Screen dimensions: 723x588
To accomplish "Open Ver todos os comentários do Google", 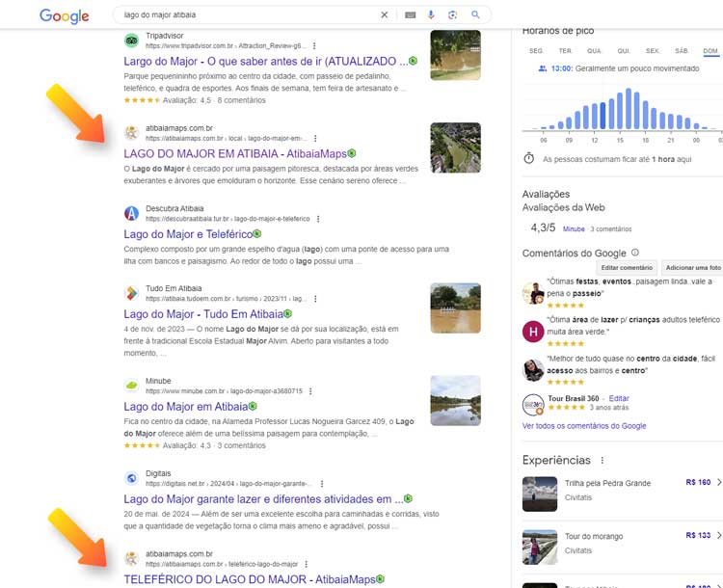I will pos(584,426).
